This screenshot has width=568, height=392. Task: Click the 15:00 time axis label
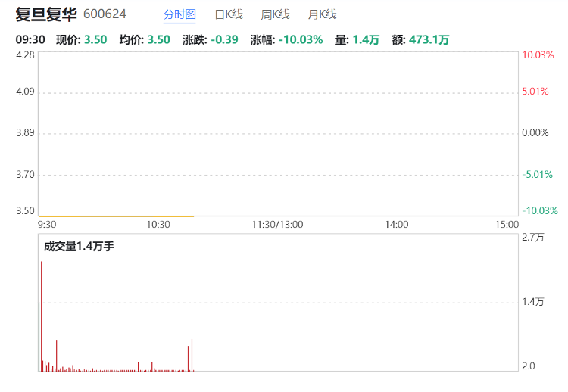pyautogui.click(x=507, y=225)
